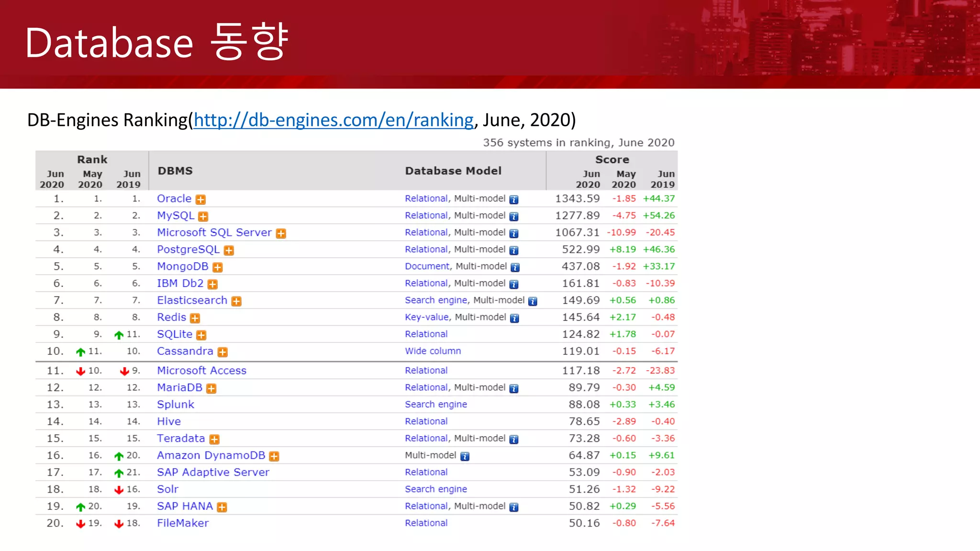Screen dimensions: 980x551
Task: Open the Microsoft SQL Server link
Action: coord(214,232)
